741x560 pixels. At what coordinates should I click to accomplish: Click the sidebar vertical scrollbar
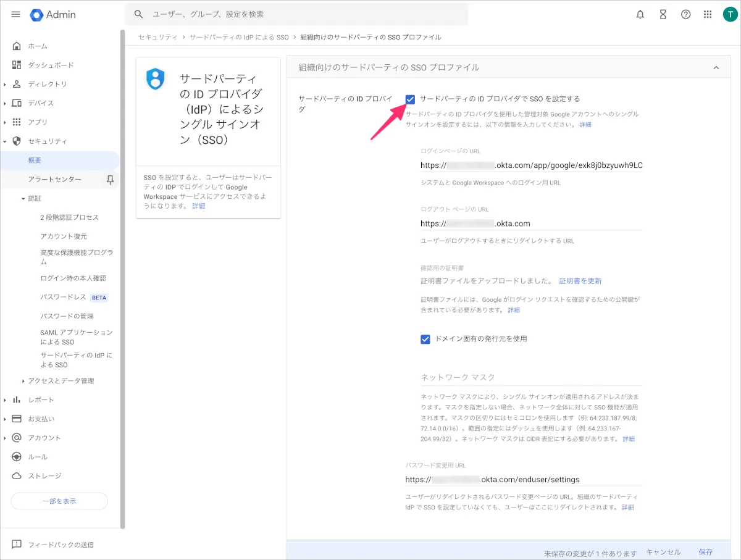coord(122,279)
